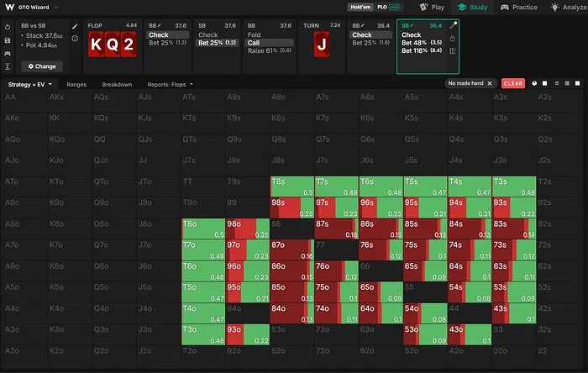Expand the GTO Wizard logo menu arrow
This screenshot has height=373, width=588.
pyautogui.click(x=56, y=7)
